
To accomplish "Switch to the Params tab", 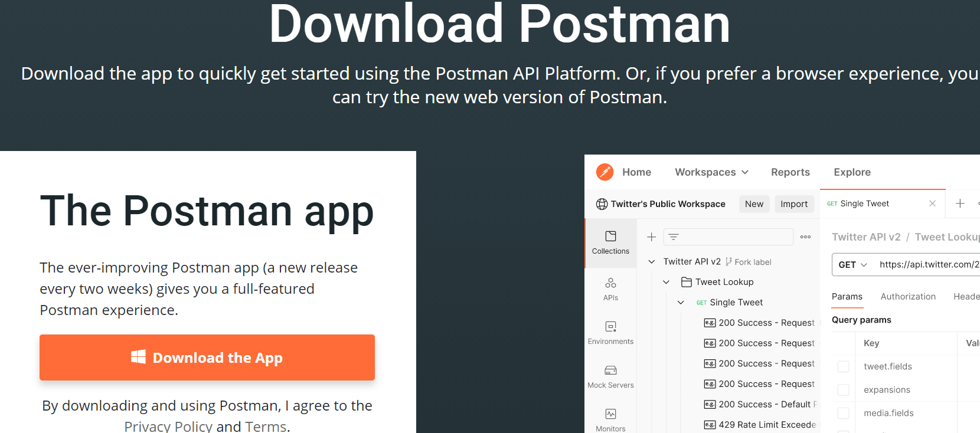I will [847, 297].
